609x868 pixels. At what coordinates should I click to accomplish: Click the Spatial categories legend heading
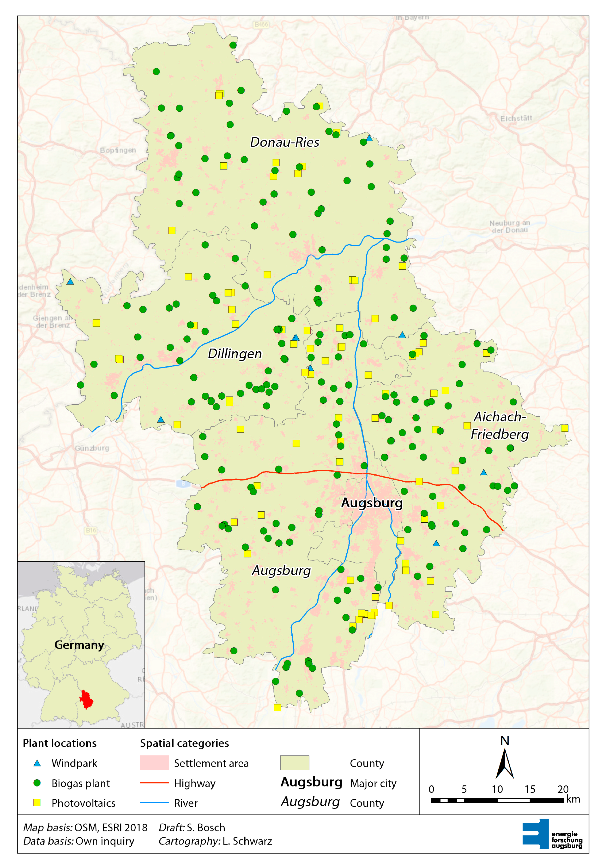184,743
